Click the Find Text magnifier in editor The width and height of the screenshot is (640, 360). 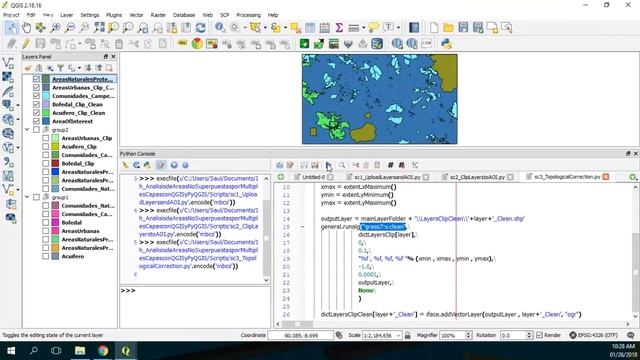point(342,165)
